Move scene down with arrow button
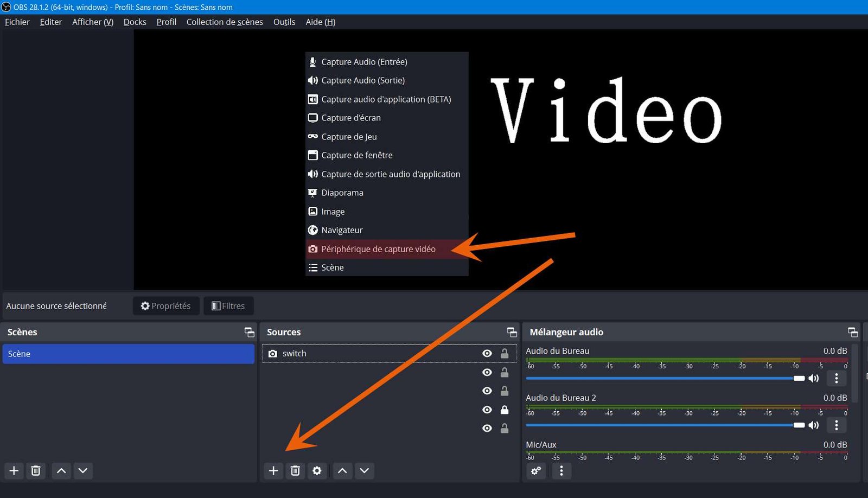This screenshot has width=868, height=498. pos(83,470)
